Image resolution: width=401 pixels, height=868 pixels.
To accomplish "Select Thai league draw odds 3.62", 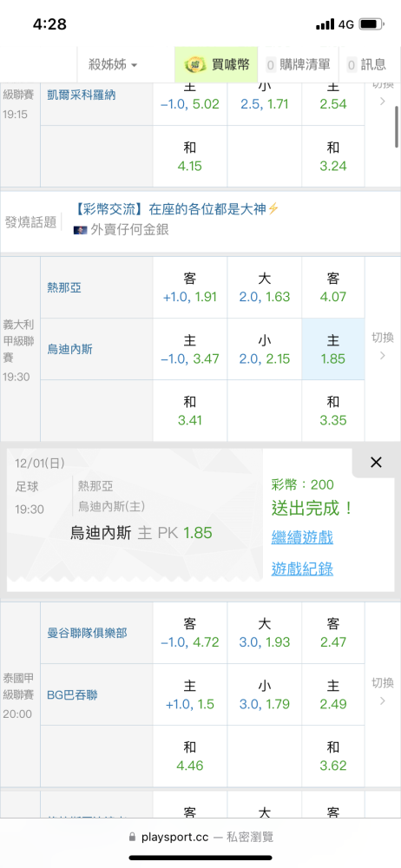I will (333, 756).
